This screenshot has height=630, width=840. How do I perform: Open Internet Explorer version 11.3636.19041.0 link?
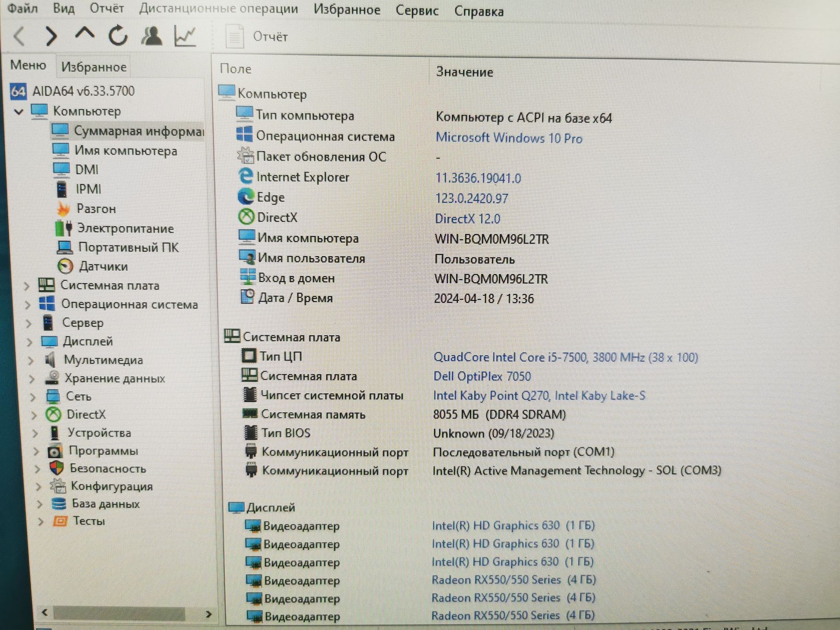click(x=478, y=178)
